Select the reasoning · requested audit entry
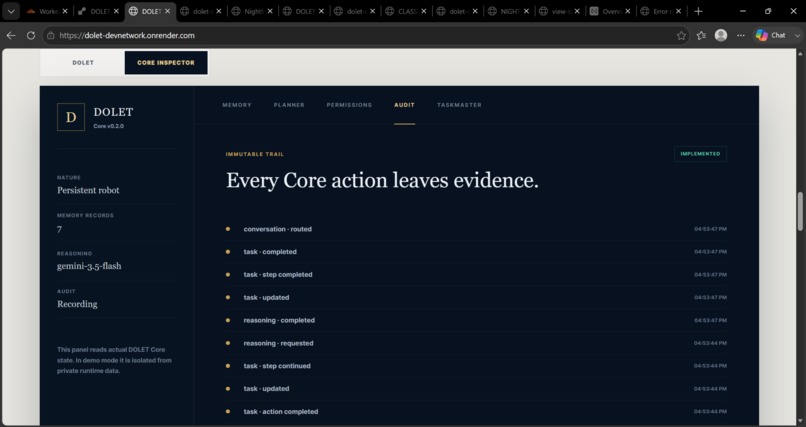The width and height of the screenshot is (806, 427). coord(476,343)
